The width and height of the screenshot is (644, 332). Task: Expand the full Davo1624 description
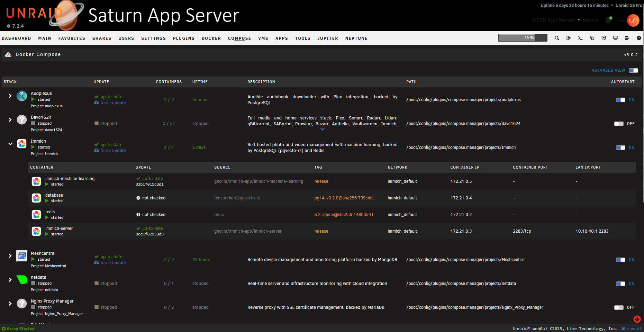(323, 129)
